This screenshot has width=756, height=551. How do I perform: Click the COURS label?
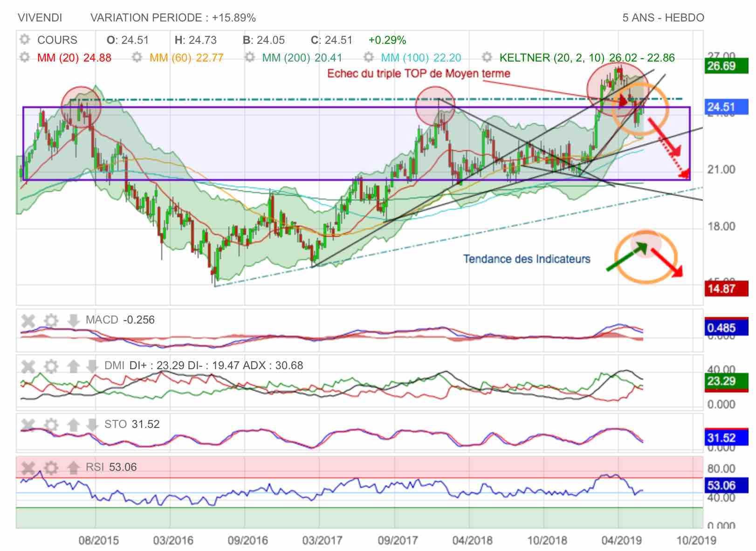[57, 40]
